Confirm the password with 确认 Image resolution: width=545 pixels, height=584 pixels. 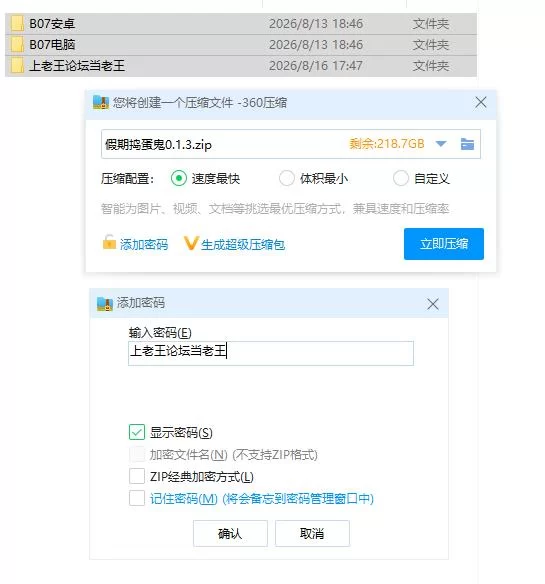pyautogui.click(x=230, y=533)
